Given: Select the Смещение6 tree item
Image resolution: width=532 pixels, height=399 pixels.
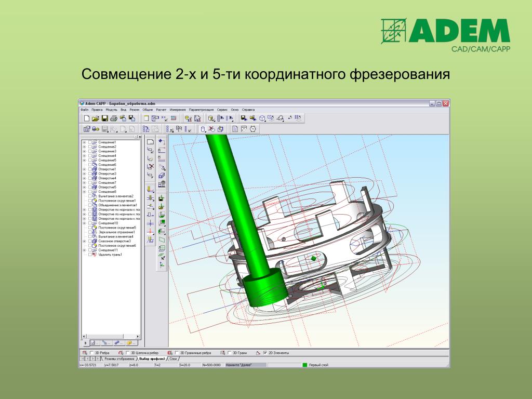Looking at the screenshot, I should [107, 165].
